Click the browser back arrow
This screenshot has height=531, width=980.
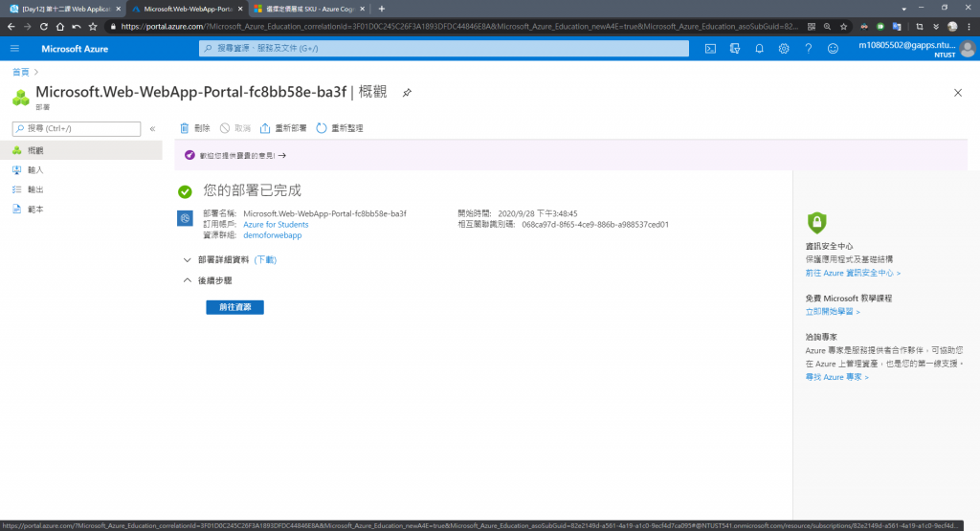11,26
